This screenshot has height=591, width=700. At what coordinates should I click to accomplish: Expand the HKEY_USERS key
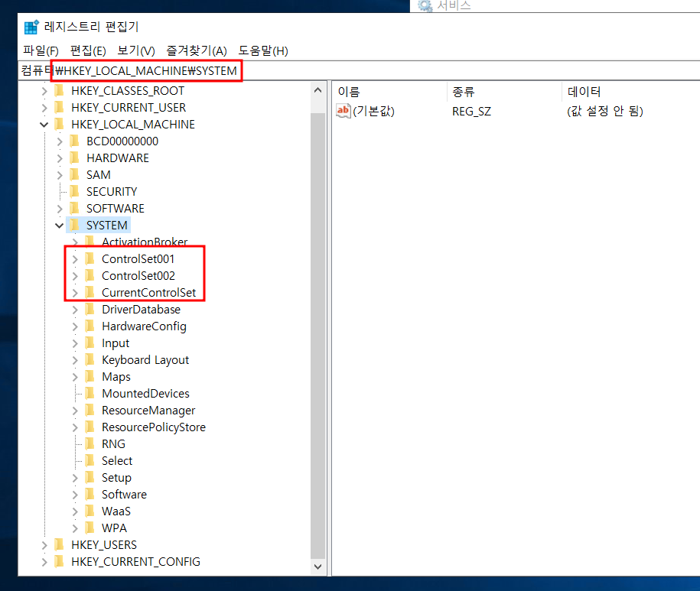(44, 545)
